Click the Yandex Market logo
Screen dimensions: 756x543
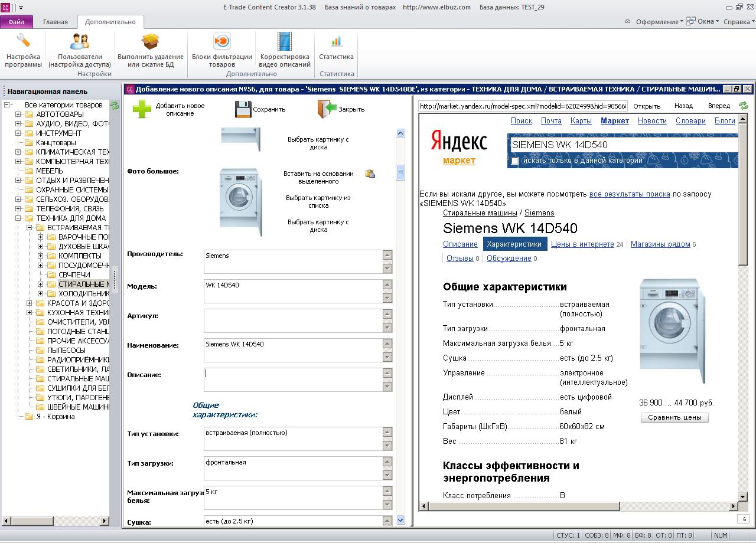pos(459,148)
